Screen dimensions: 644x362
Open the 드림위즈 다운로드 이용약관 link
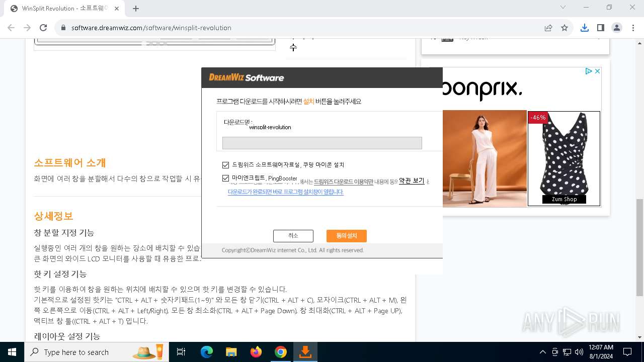click(344, 182)
